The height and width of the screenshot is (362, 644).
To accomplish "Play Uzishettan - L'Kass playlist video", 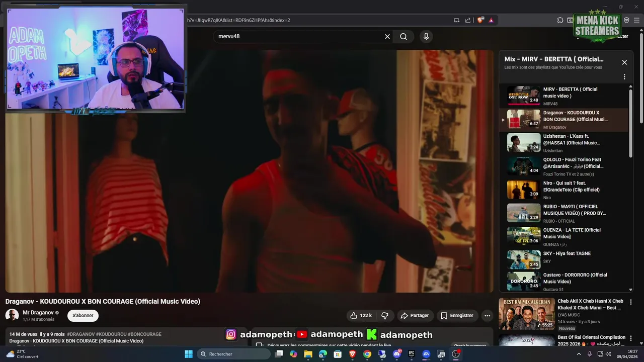I will click(563, 143).
